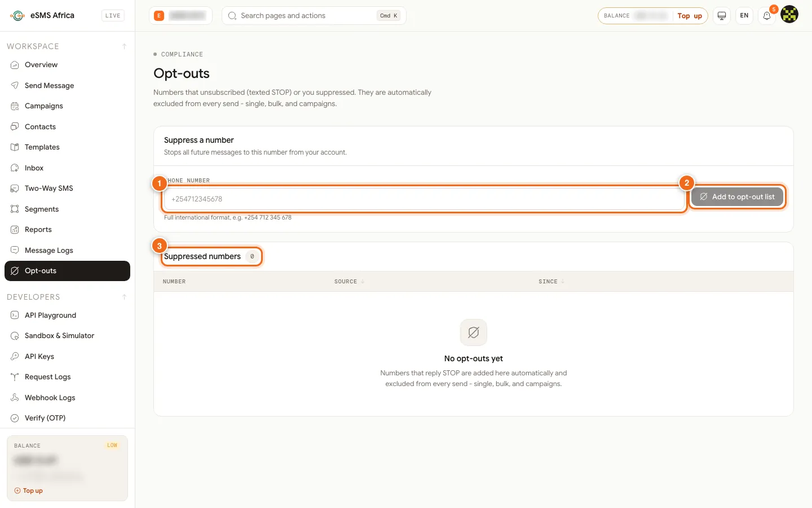Click the Opt-outs slashed-circle sidebar icon
Screen dimensions: 812x508
(x=15, y=271)
